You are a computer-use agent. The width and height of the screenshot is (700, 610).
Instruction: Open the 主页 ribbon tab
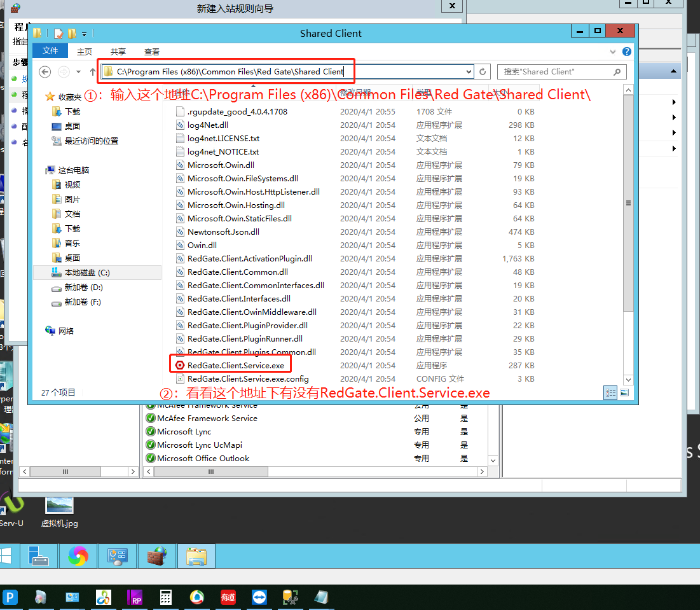(85, 52)
